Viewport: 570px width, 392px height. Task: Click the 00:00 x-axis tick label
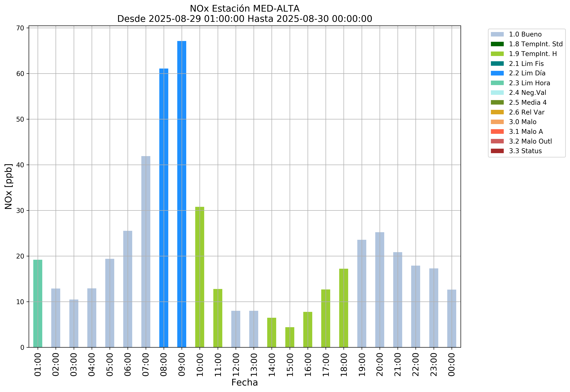pos(452,364)
